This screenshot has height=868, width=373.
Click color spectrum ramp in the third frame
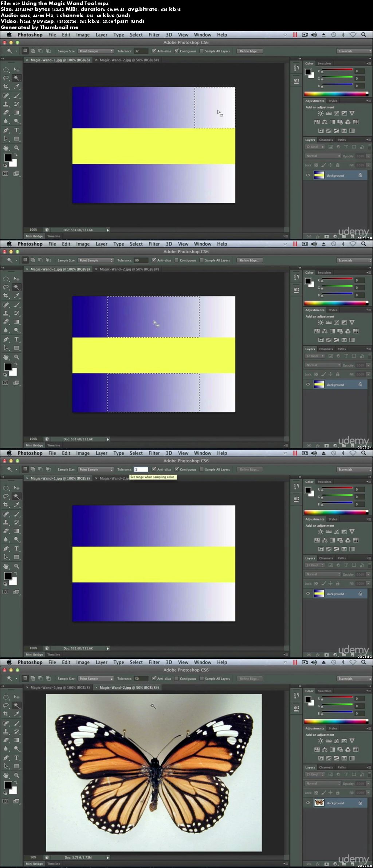(336, 512)
